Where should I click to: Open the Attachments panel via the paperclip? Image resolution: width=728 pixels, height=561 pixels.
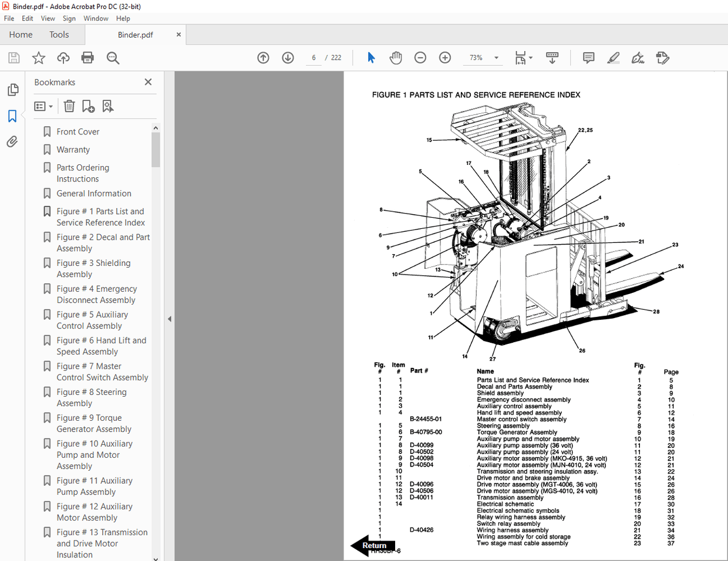tap(12, 141)
